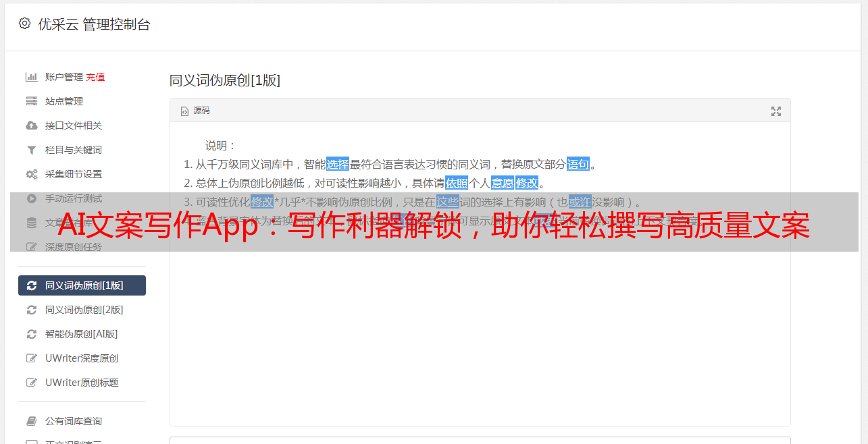Image resolution: width=868 pixels, height=444 pixels.
Task: Click the highlighted word 选择
Action: 338,164
